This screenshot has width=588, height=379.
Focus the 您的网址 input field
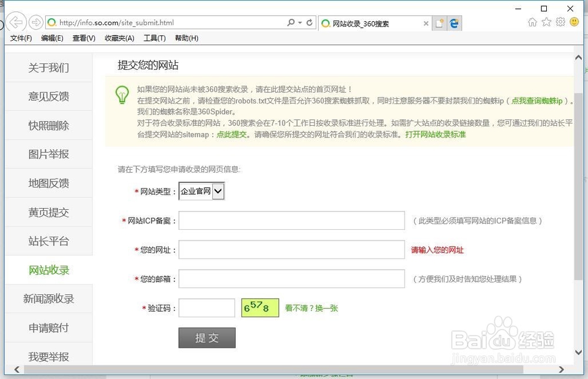pos(292,250)
